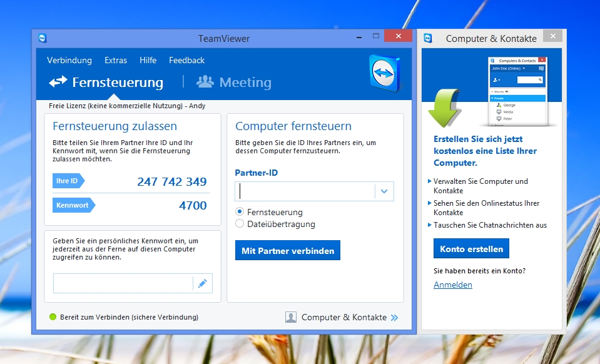Click the Computer & Kontakte window title icon
This screenshot has height=364, width=600.
pyautogui.click(x=428, y=38)
